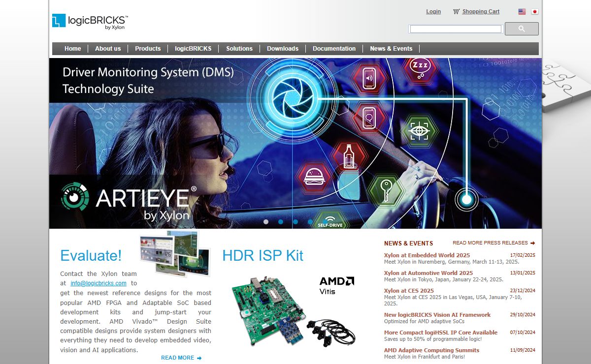
Task: Select the third slide indicator dot
Action: 295,222
